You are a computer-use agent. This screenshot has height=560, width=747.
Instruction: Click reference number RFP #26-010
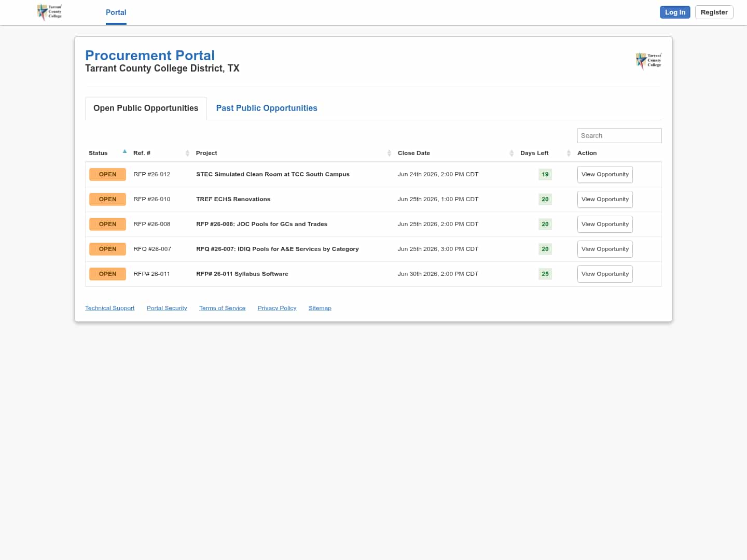click(152, 199)
